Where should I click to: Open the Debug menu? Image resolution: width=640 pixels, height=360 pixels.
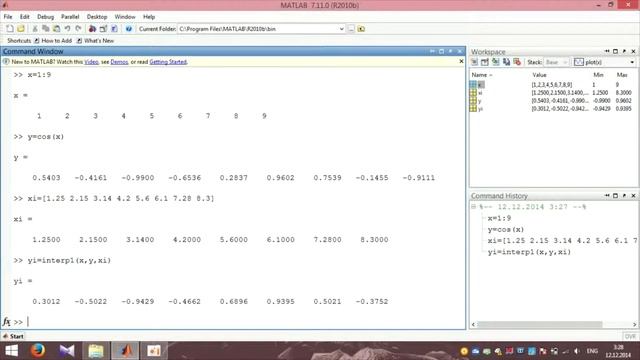point(45,17)
